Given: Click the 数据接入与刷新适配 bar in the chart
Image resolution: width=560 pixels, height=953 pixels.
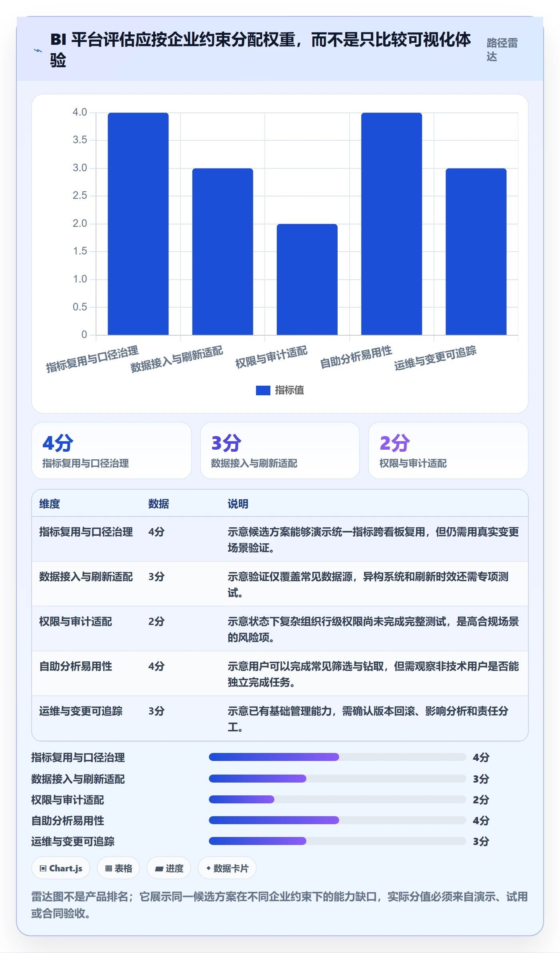Looking at the screenshot, I should pyautogui.click(x=222, y=251).
